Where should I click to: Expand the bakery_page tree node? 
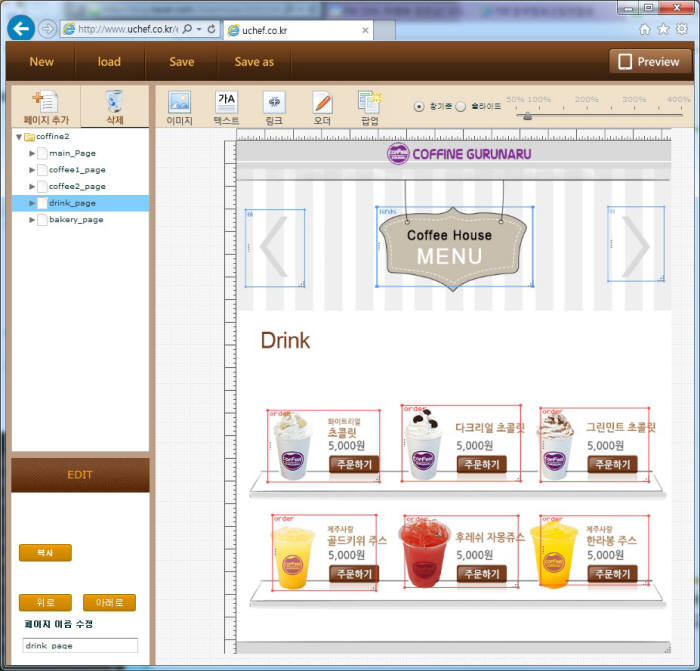[x=32, y=220]
